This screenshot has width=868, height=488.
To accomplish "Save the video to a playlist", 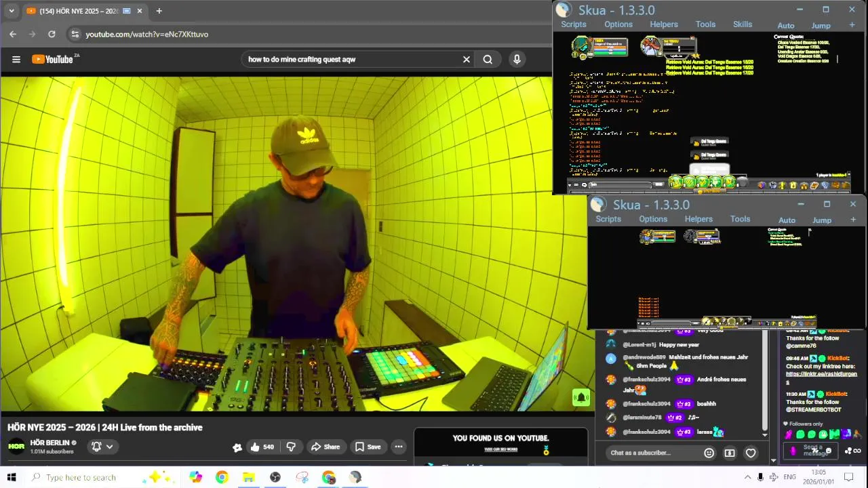I will click(x=368, y=447).
